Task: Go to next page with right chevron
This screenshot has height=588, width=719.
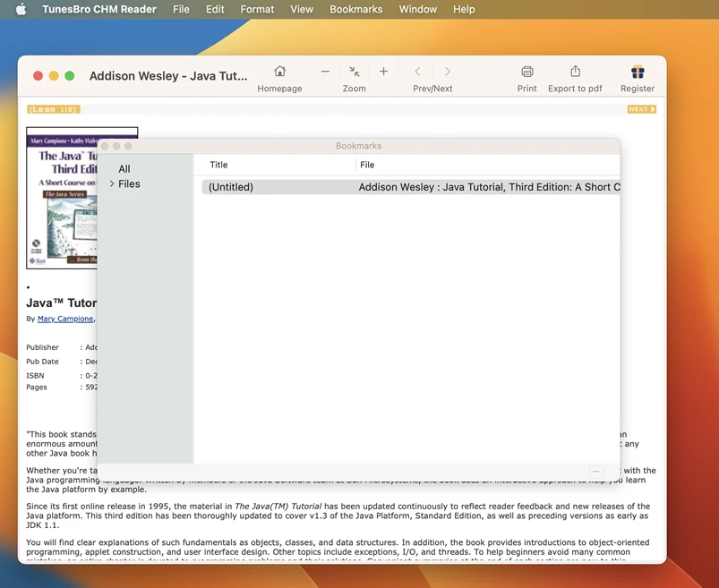Action: pos(446,71)
